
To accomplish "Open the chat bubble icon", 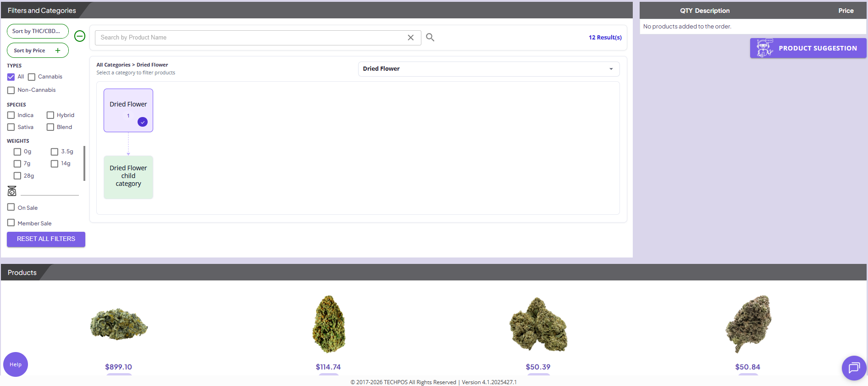I will (854, 368).
